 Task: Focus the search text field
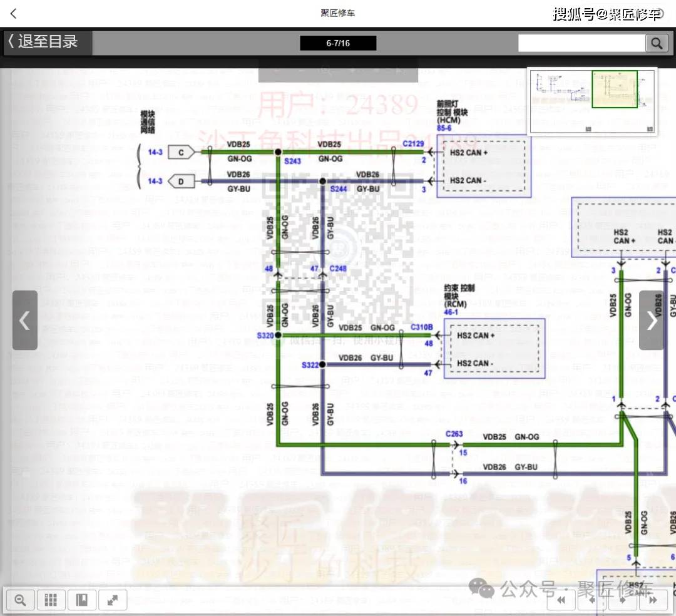click(x=581, y=43)
